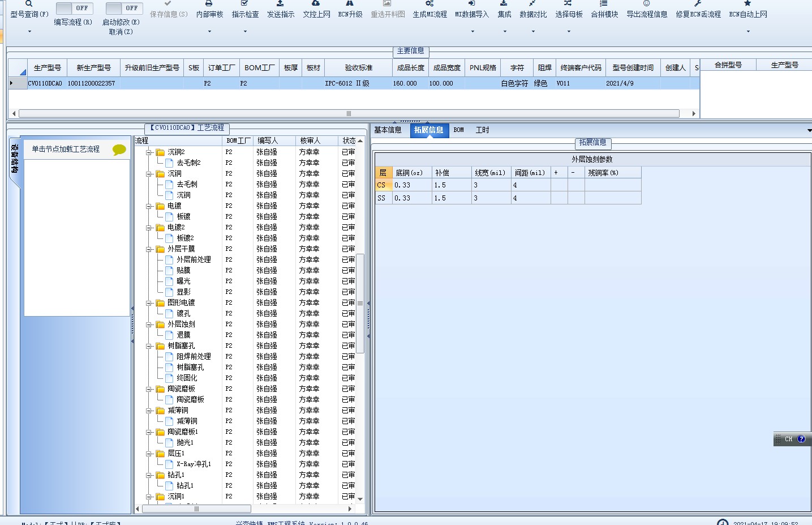Switch to the BOM tab
812x525 pixels.
click(459, 130)
